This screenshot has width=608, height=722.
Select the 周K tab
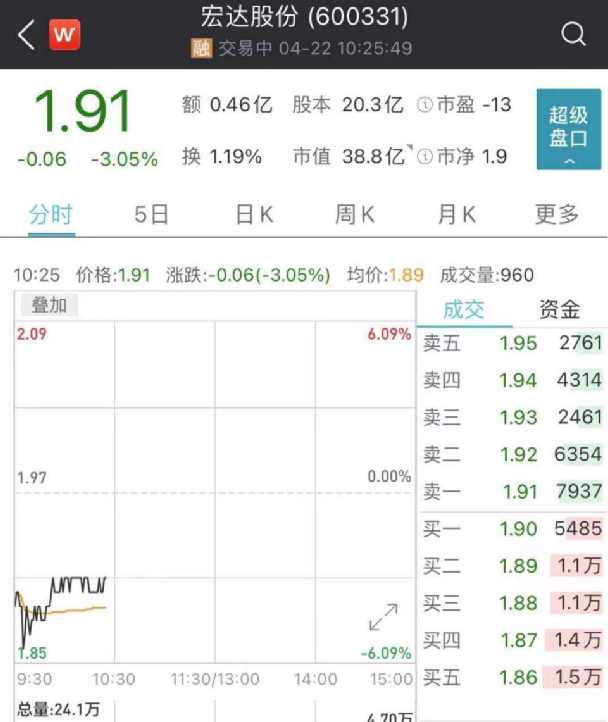tap(355, 214)
